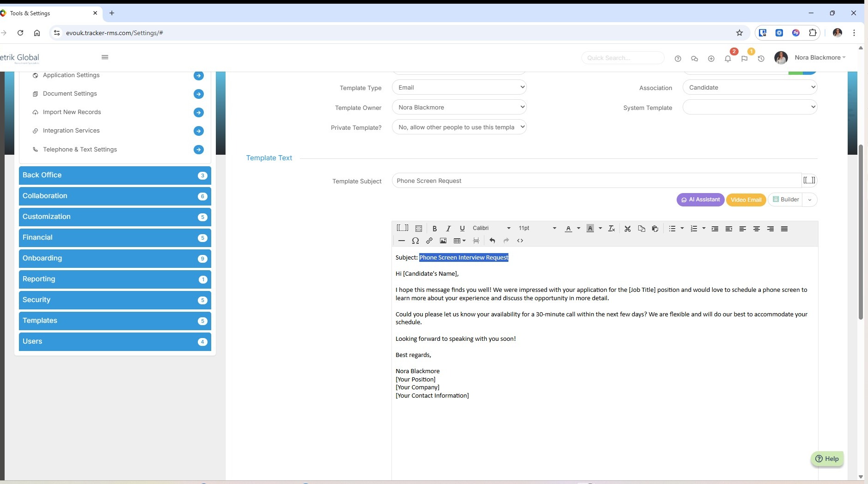Insert a table into the template
This screenshot has width=868, height=484.
point(459,241)
